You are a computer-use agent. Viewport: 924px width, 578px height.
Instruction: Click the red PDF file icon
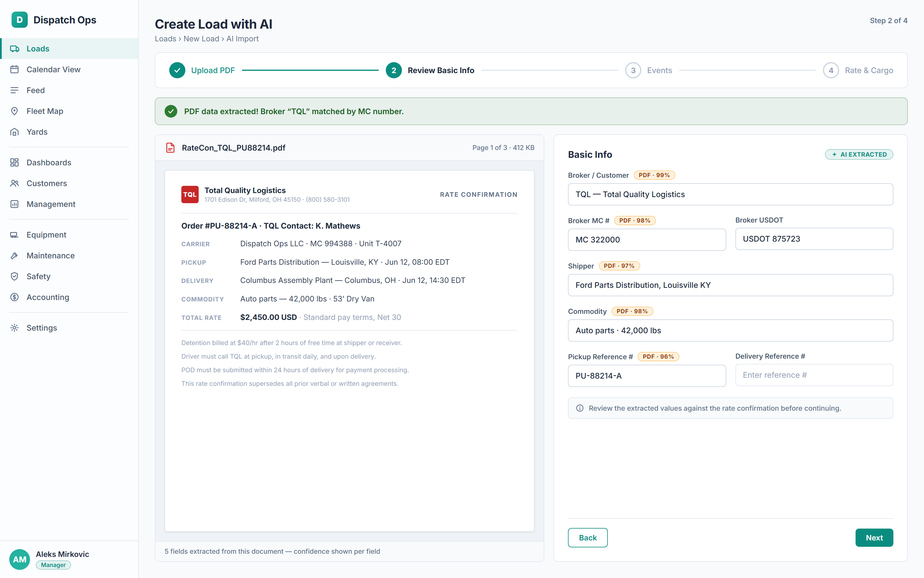pyautogui.click(x=170, y=148)
